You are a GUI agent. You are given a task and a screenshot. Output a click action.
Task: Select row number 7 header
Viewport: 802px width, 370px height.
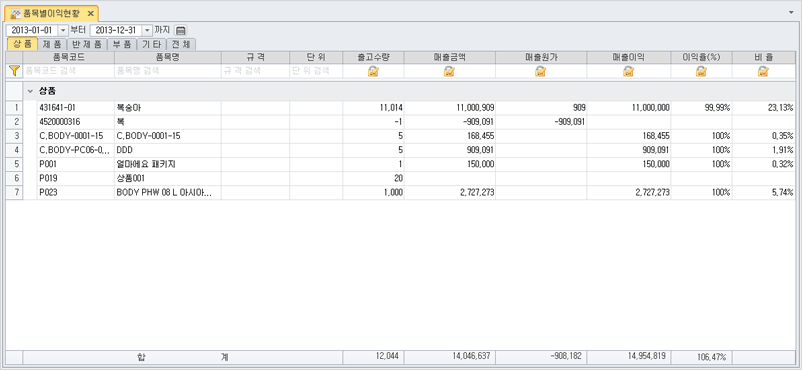click(14, 192)
